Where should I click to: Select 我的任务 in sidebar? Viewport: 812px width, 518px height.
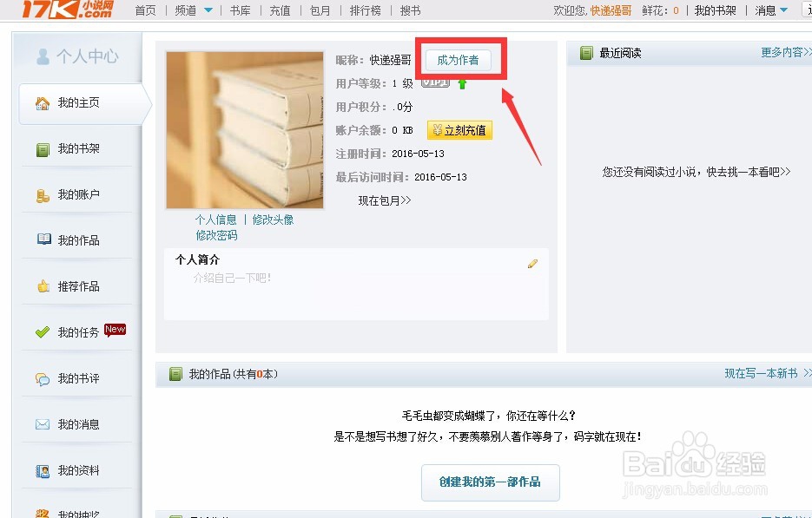[76, 331]
